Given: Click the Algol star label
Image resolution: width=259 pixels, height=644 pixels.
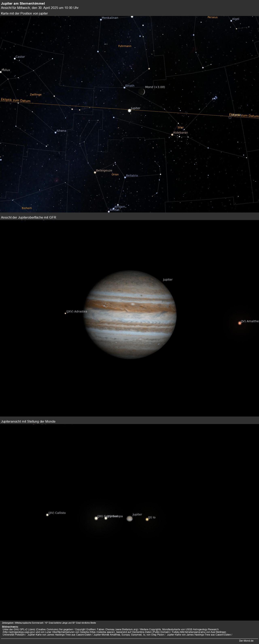Looking at the screenshot, I should (x=236, y=19).
